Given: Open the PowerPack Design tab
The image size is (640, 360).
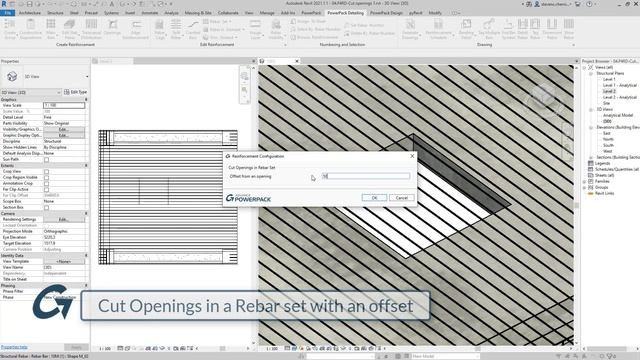Looking at the screenshot, I should point(386,13).
